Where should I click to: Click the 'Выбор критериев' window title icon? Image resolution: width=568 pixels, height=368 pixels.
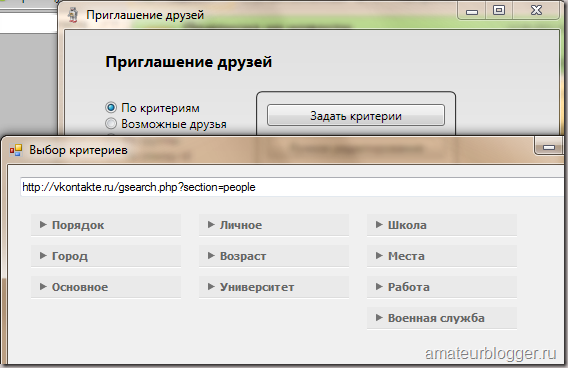(16, 150)
